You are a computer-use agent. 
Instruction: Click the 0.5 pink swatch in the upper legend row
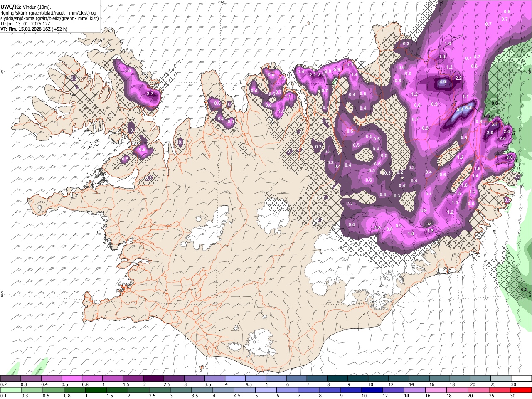pos(71,378)
